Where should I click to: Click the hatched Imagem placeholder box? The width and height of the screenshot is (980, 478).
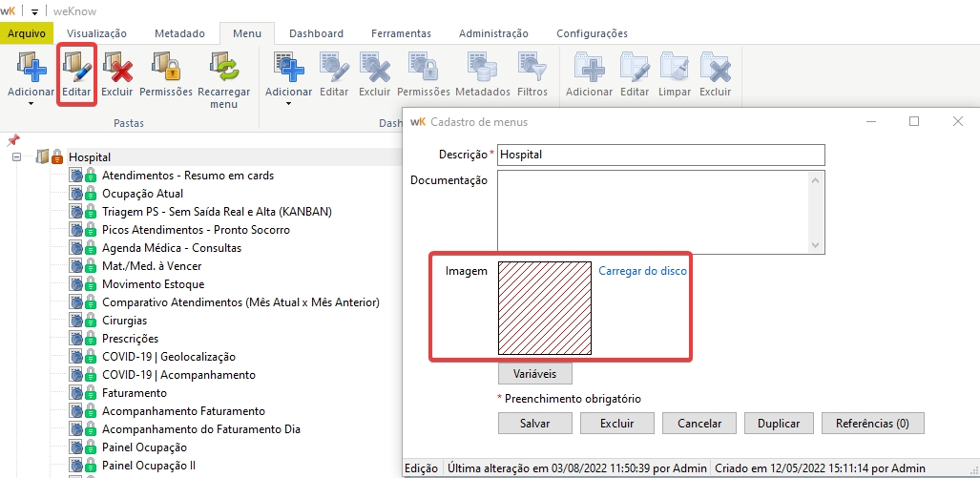[x=545, y=308]
